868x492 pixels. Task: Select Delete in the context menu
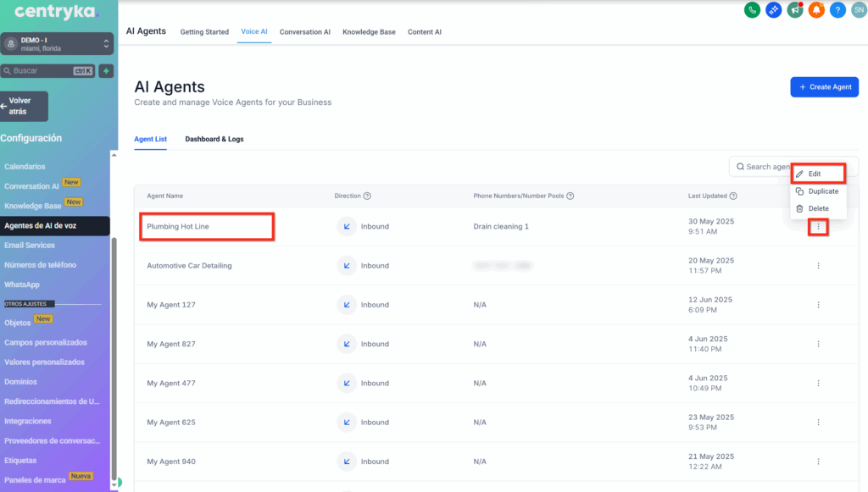(818, 208)
